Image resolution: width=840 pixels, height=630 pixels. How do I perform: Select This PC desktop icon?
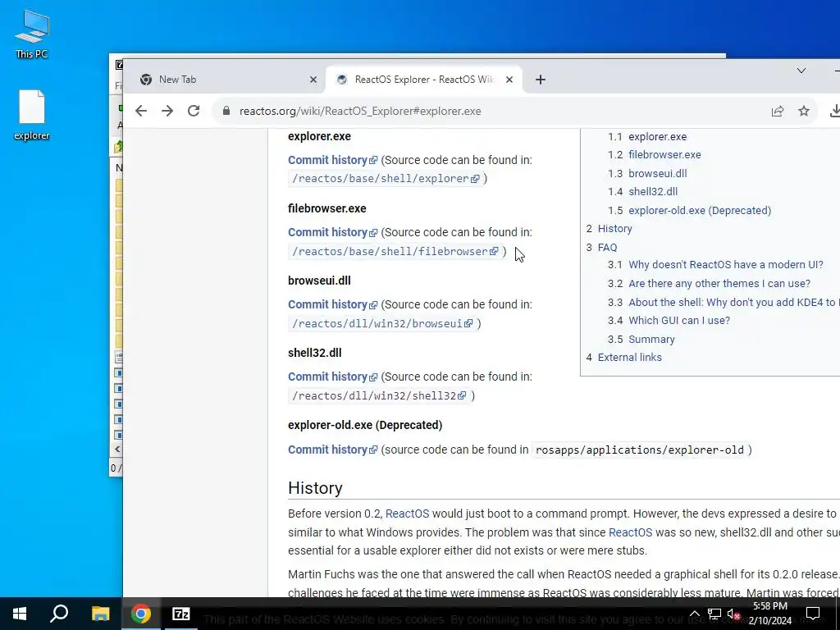(x=32, y=34)
